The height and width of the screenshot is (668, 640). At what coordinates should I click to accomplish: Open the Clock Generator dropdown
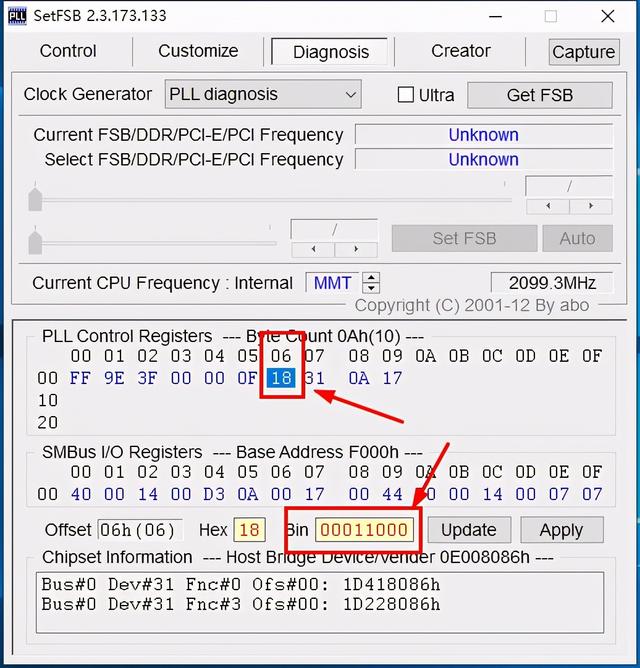pos(263,94)
